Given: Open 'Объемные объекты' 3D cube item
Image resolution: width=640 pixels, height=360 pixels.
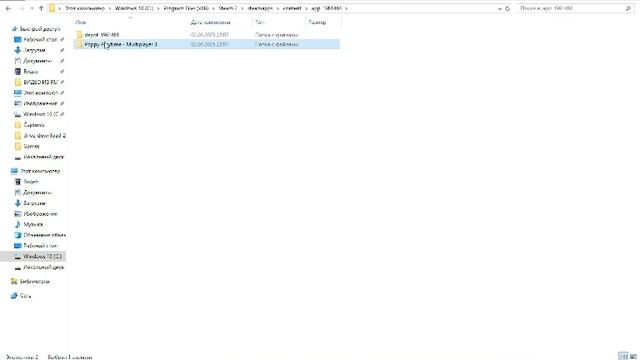Looking at the screenshot, I should (44, 235).
